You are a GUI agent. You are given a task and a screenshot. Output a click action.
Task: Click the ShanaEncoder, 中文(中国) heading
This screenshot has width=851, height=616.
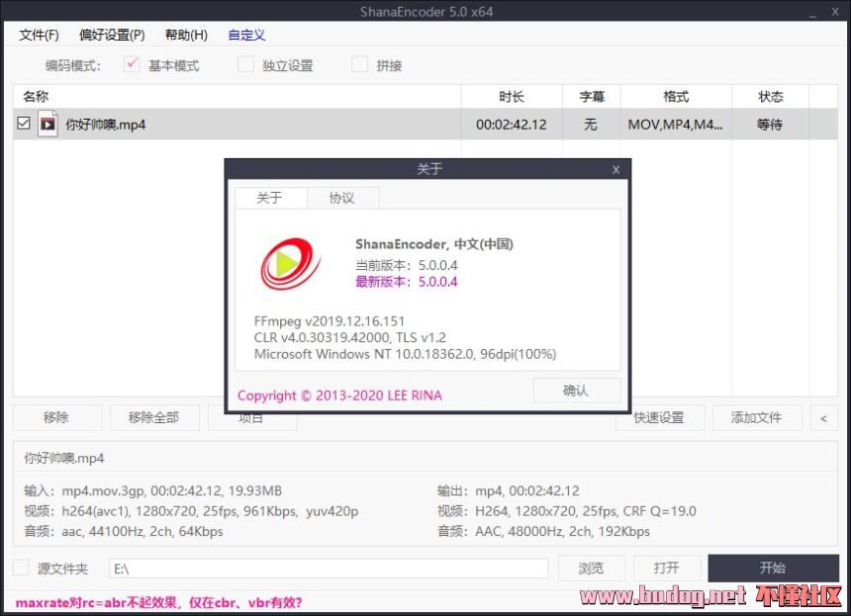pos(434,244)
